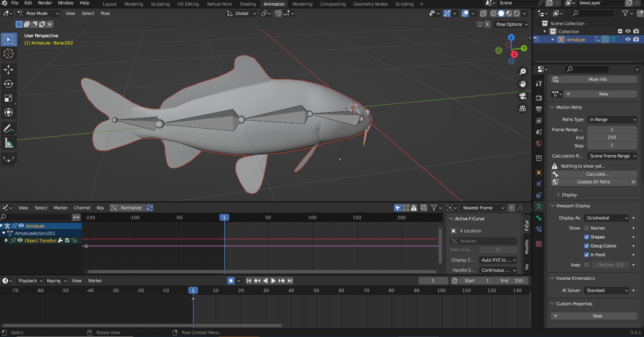This screenshot has height=337, width=644.
Task: Play the animation forward
Action: [273, 281]
